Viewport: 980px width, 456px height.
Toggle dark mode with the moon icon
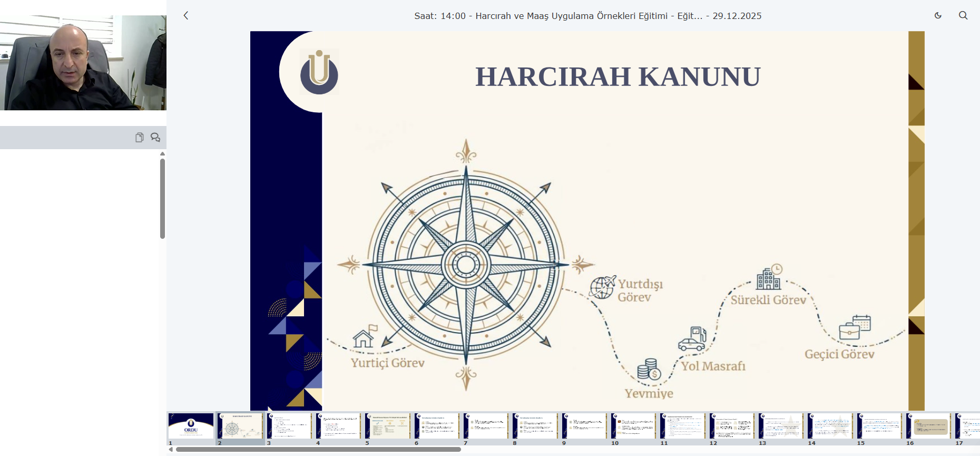pyautogui.click(x=938, y=16)
